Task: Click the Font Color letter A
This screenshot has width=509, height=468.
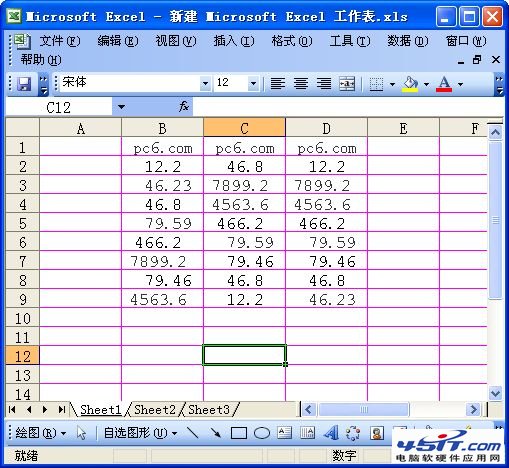Action: point(444,84)
